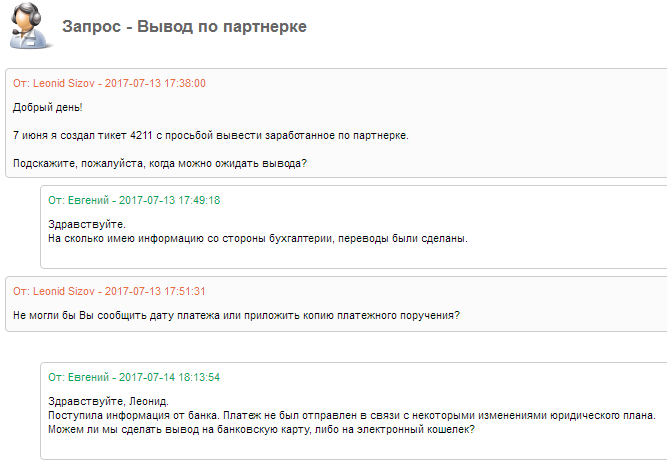The width and height of the screenshot is (667, 465).
Task: Click the support agent headset icon
Action: tap(29, 26)
